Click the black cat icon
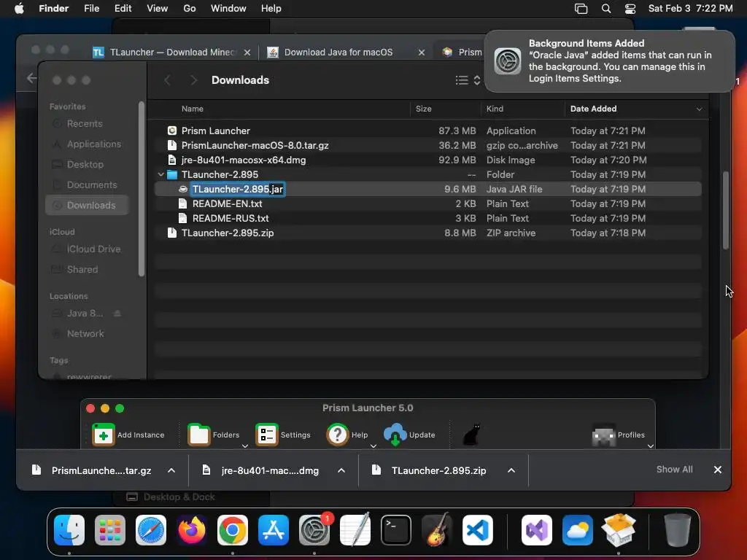Image resolution: width=747 pixels, height=560 pixels. pos(472,435)
